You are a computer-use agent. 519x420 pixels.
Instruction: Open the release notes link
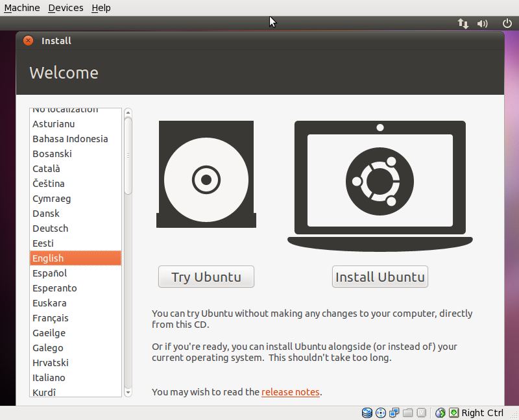290,392
